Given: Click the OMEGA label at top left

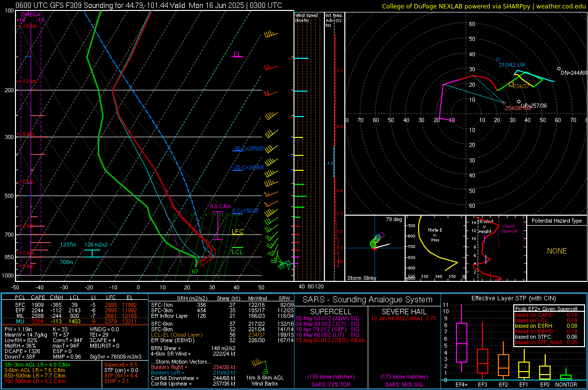Looking at the screenshot, I should click(x=31, y=14).
